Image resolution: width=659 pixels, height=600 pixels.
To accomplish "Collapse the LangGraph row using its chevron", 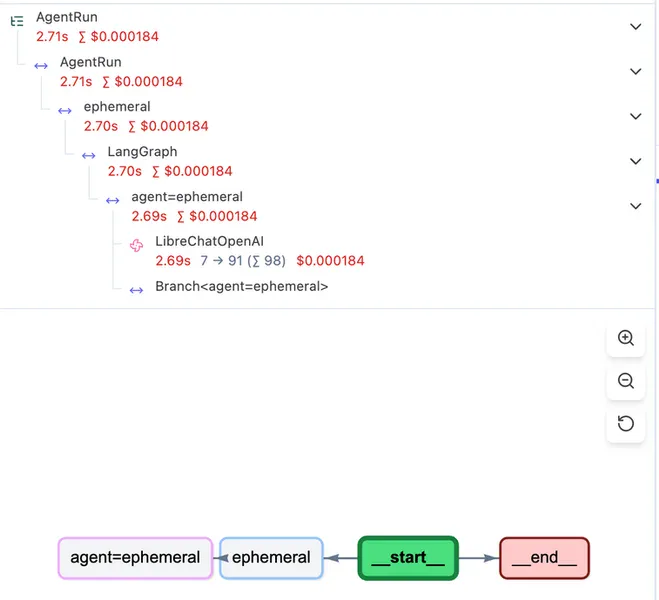I will 635,162.
